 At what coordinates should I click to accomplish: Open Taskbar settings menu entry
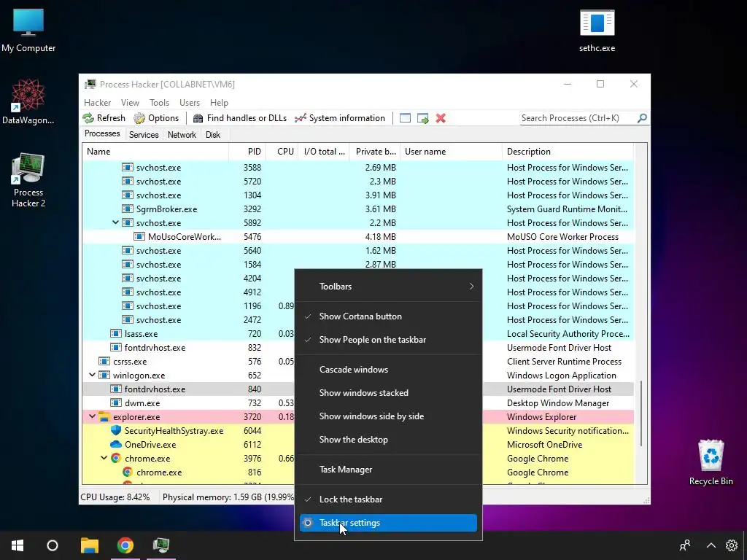pos(388,523)
